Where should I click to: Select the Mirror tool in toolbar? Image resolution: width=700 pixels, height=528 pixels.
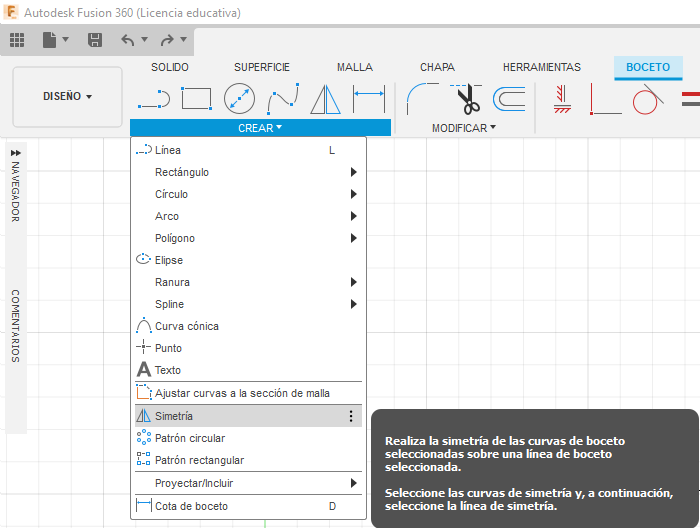(325, 99)
